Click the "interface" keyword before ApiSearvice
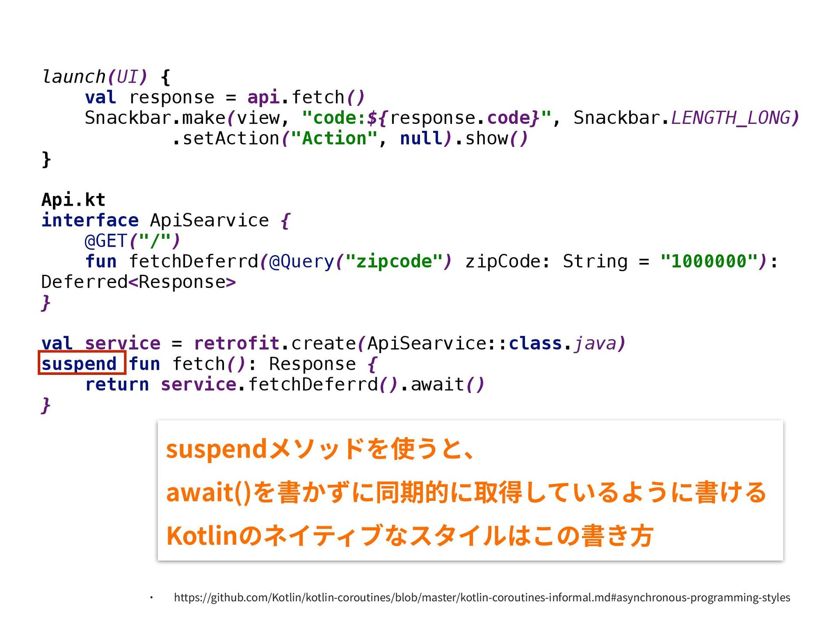Viewport: 840px width, 630px height. (x=90, y=220)
